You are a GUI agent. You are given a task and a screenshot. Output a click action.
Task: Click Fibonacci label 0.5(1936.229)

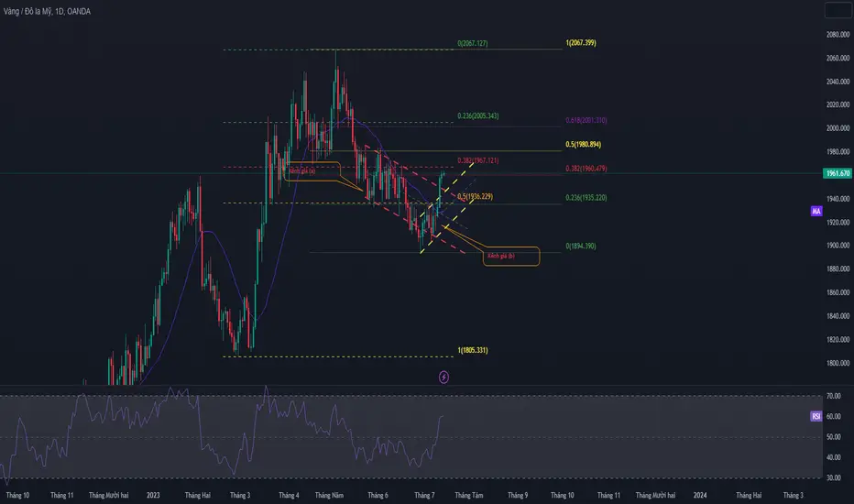pos(475,196)
